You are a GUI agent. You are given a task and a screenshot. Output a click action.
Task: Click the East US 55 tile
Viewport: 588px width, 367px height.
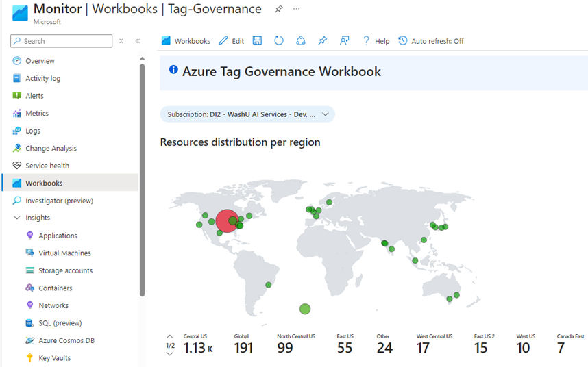345,344
